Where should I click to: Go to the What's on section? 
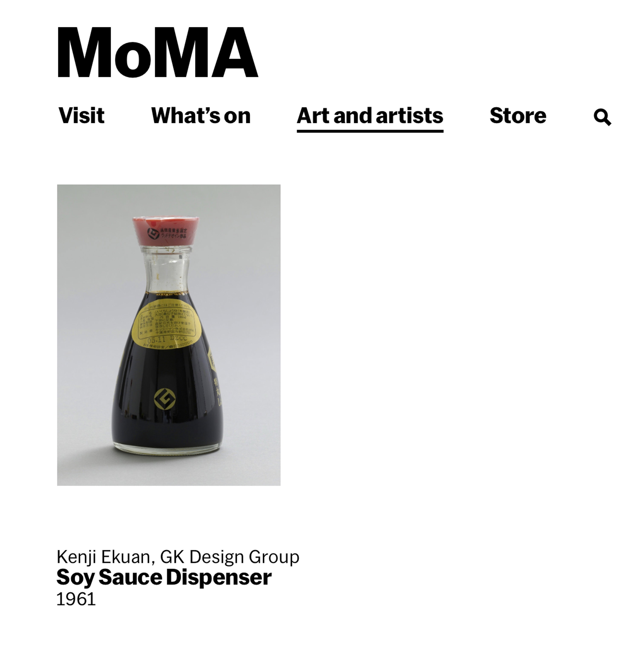[201, 116]
